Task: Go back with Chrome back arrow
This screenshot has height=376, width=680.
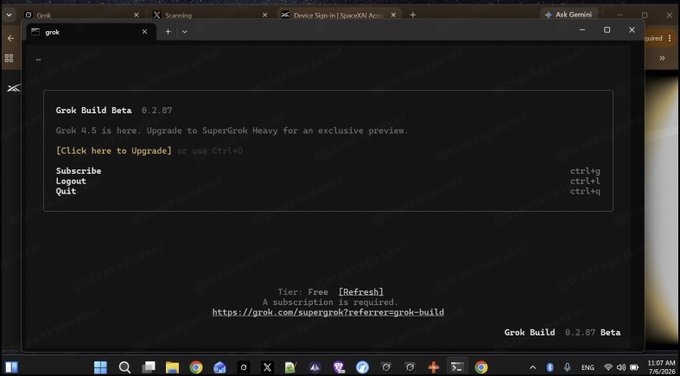Action: (x=10, y=38)
